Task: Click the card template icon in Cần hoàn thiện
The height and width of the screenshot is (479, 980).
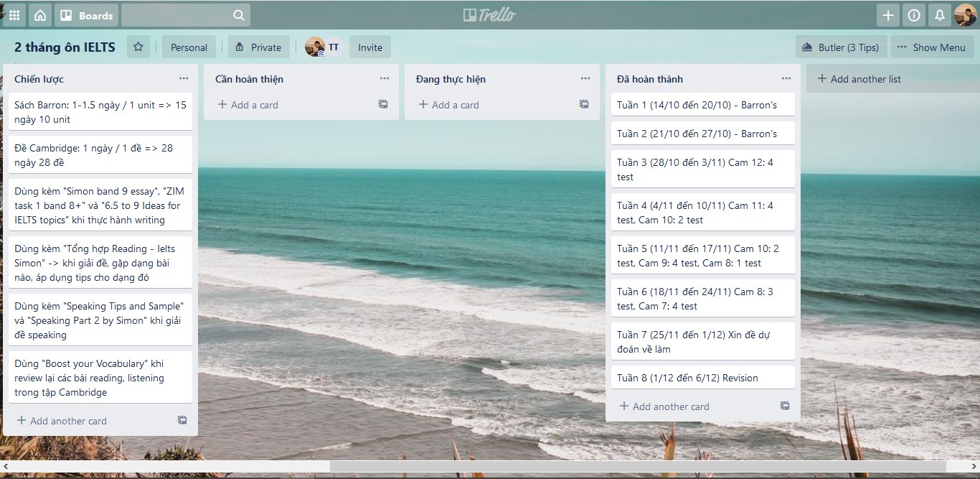Action: 383,105
